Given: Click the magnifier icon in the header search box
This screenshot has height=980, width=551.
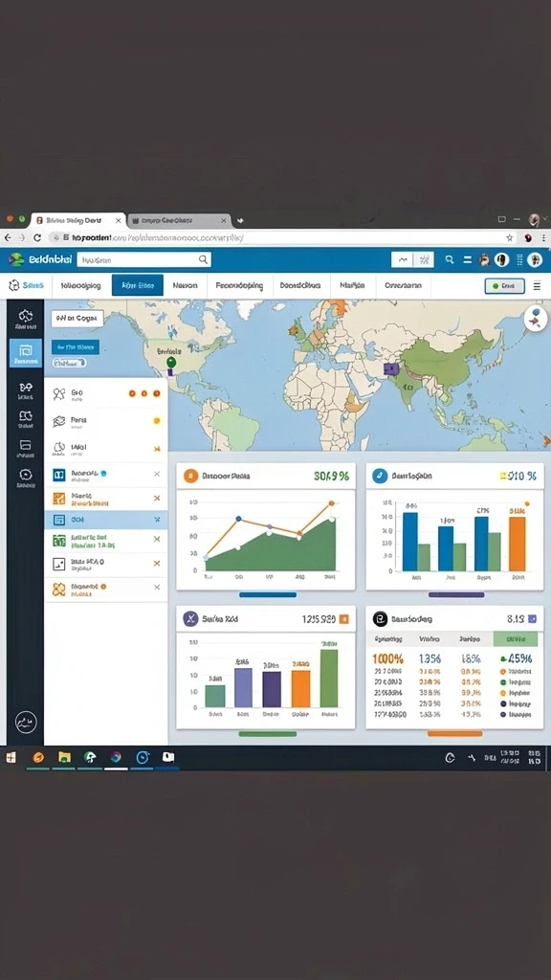Looking at the screenshot, I should pos(203,258).
